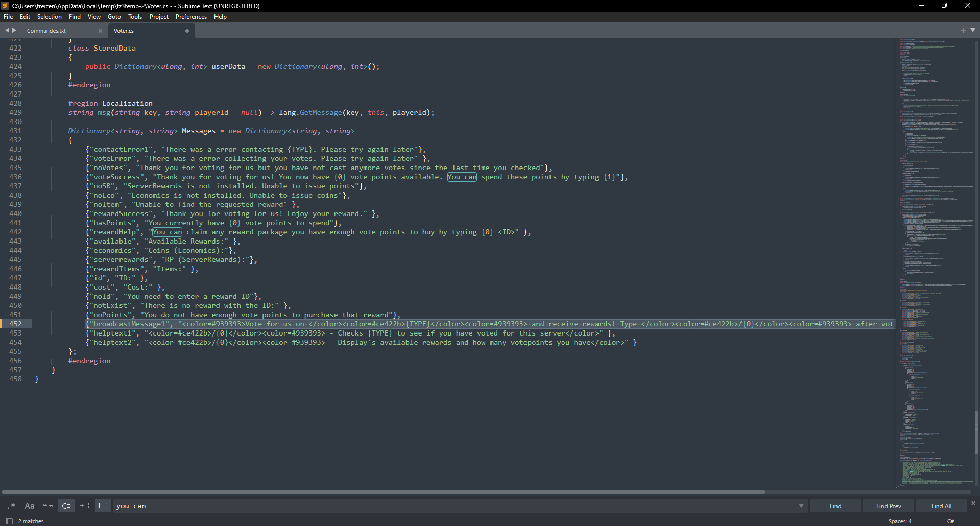Screen dimensions: 980x526
Task: Click the "helptext1" key
Action: pos(113,333)
